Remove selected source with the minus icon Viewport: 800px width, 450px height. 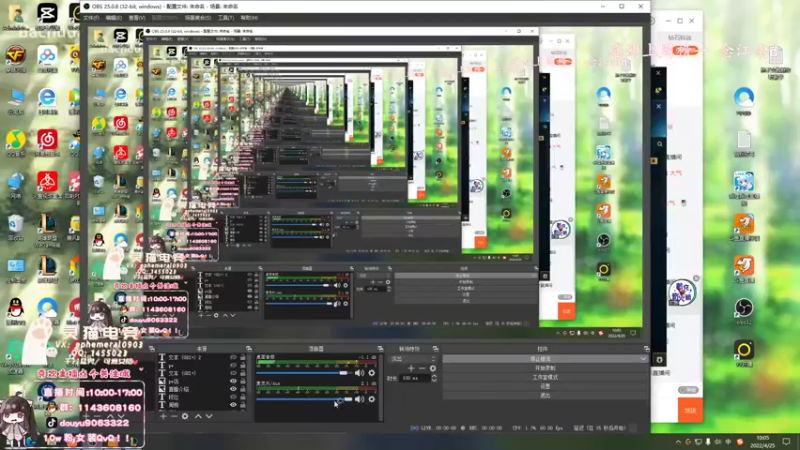[x=174, y=416]
